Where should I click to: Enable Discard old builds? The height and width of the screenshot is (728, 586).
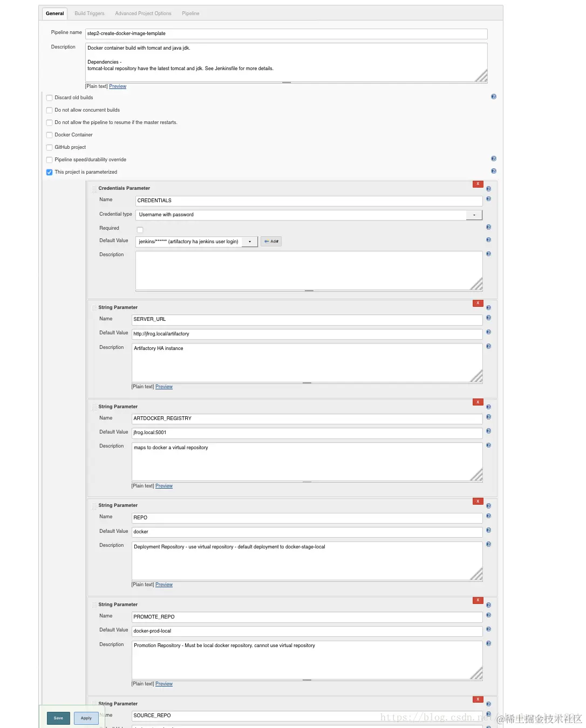pyautogui.click(x=49, y=98)
